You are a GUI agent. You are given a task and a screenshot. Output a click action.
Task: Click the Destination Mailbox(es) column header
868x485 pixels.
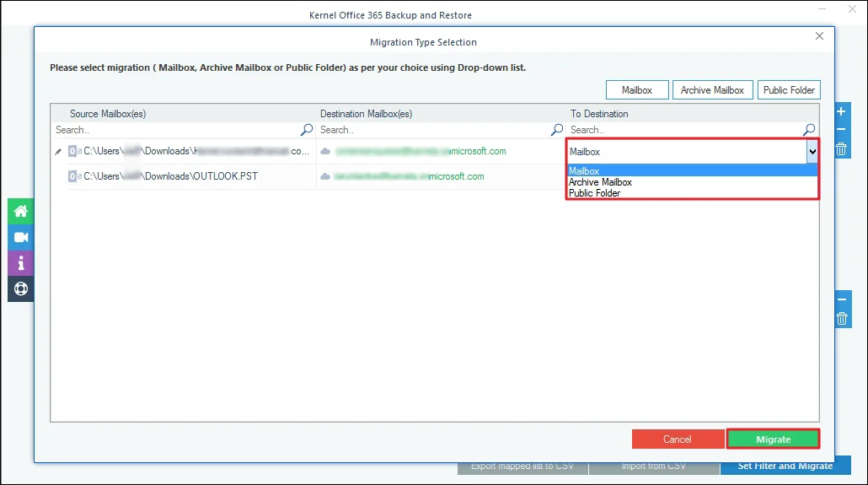(x=366, y=114)
